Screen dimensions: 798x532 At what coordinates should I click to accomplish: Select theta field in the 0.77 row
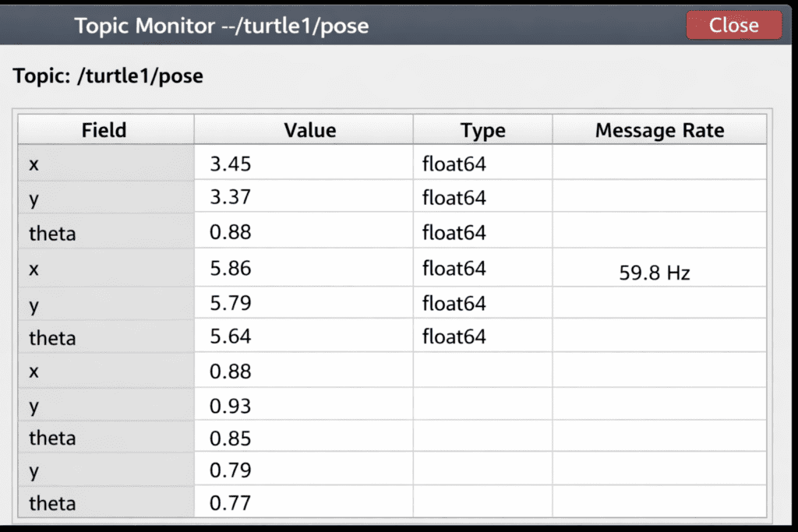[x=52, y=503]
